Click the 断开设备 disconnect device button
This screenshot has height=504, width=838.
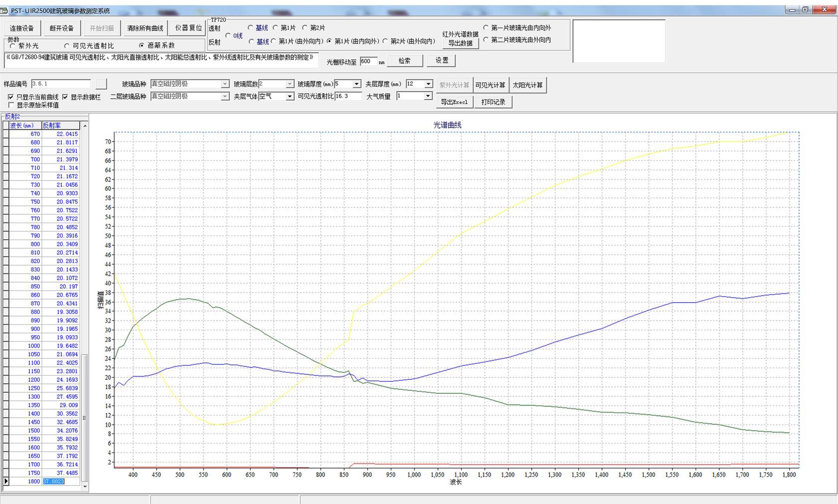tap(62, 28)
